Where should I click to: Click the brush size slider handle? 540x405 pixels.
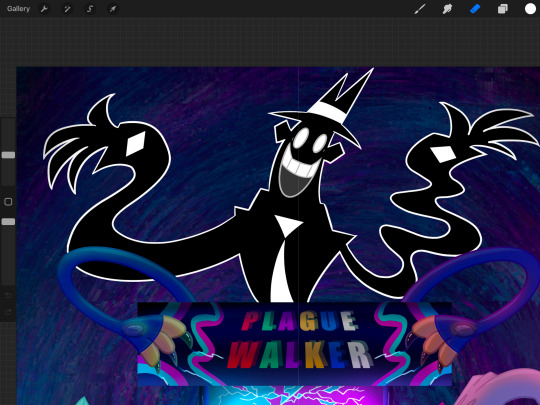[x=8, y=155]
